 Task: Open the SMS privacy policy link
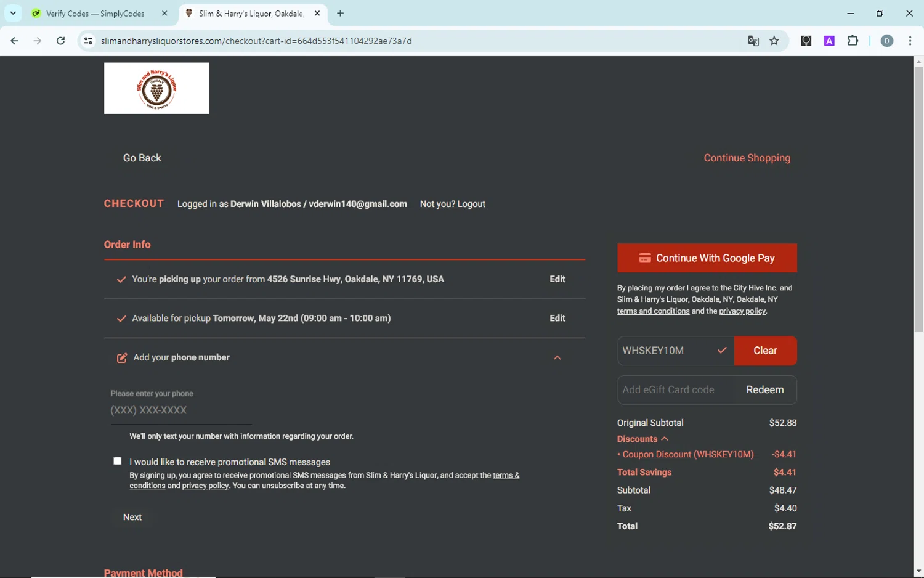[x=205, y=486]
